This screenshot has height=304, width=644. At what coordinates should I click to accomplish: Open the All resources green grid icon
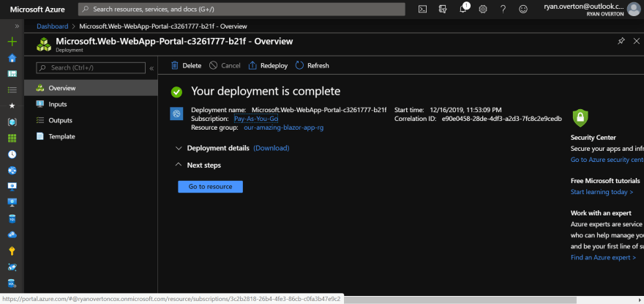12,138
